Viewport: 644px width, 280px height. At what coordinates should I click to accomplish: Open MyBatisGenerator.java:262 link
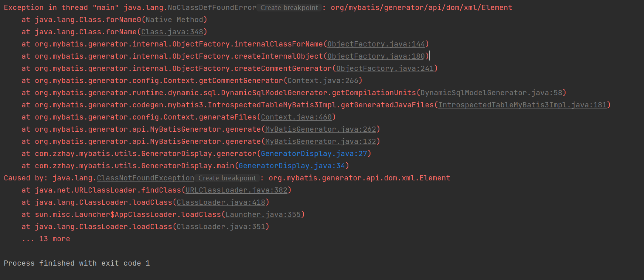pos(321,129)
